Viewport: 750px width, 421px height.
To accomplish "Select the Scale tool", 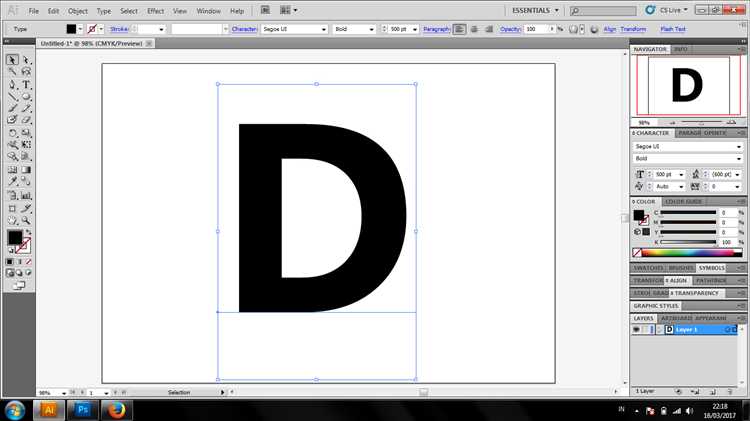I will tap(26, 133).
